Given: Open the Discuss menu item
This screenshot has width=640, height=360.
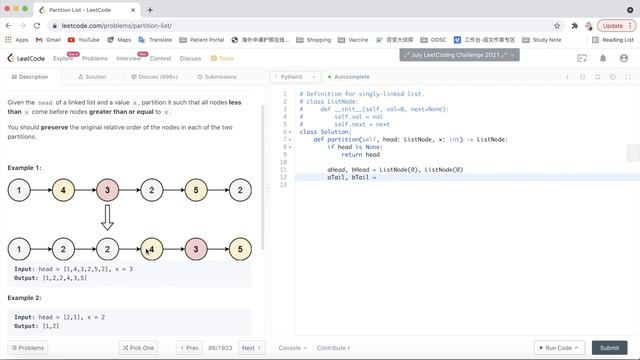Looking at the screenshot, I should coord(190,58).
